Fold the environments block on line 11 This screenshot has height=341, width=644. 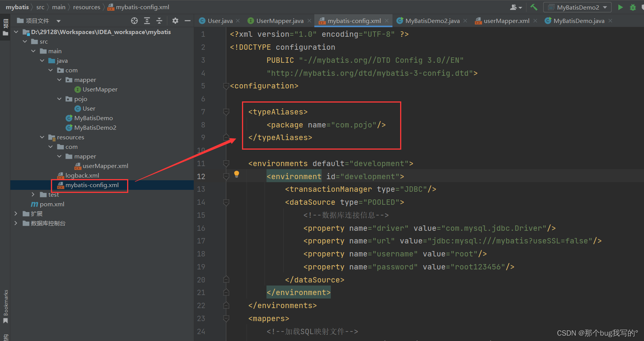226,163
